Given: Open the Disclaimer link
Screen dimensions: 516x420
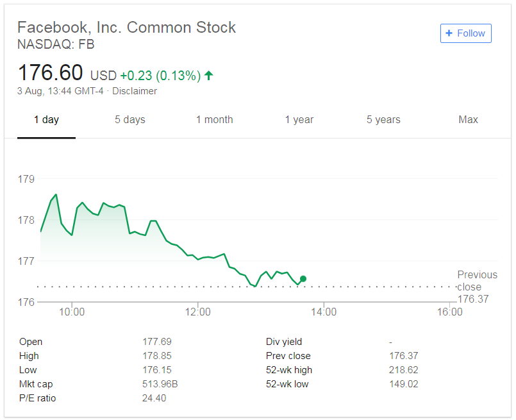Looking at the screenshot, I should (x=135, y=91).
